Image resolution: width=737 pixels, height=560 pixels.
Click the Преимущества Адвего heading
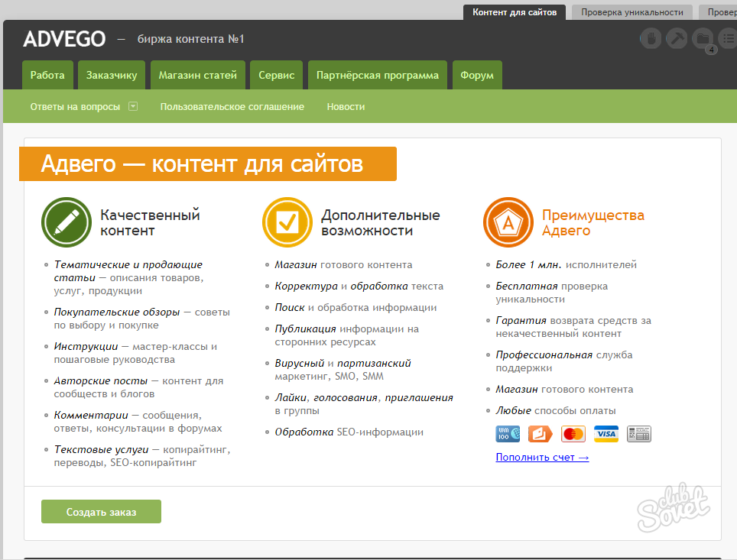click(x=593, y=222)
